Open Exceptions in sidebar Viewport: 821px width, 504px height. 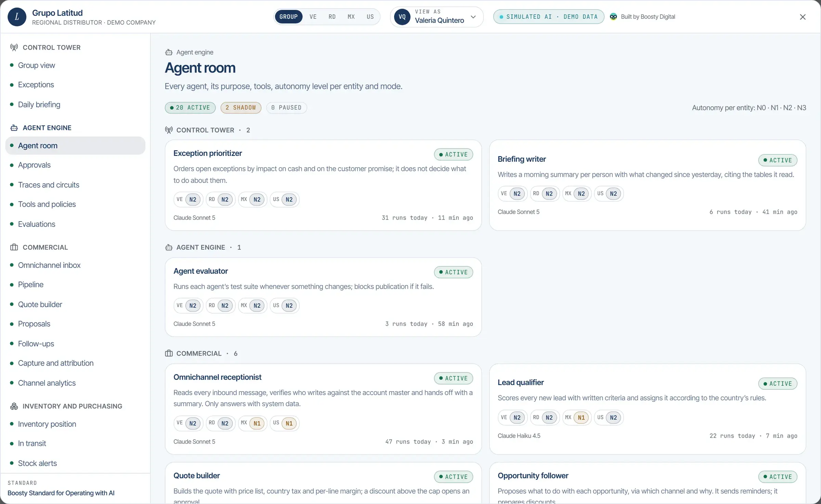click(75, 85)
